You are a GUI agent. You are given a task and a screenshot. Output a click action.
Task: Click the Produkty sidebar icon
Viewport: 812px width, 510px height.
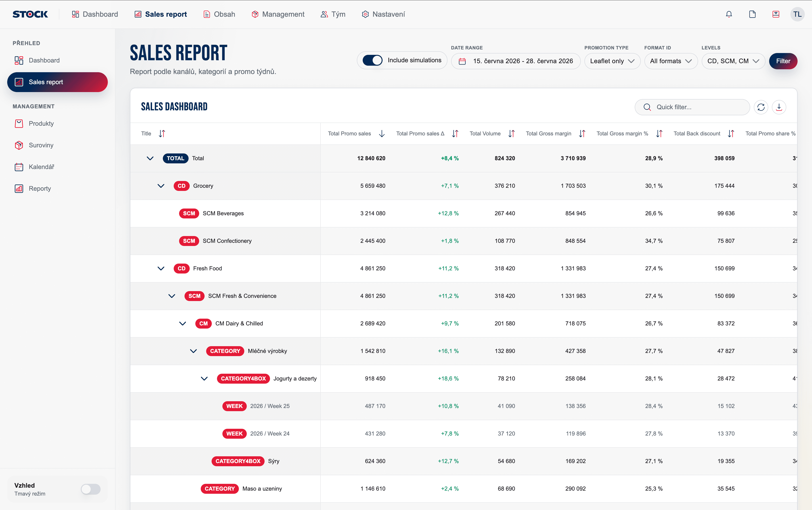click(x=19, y=123)
